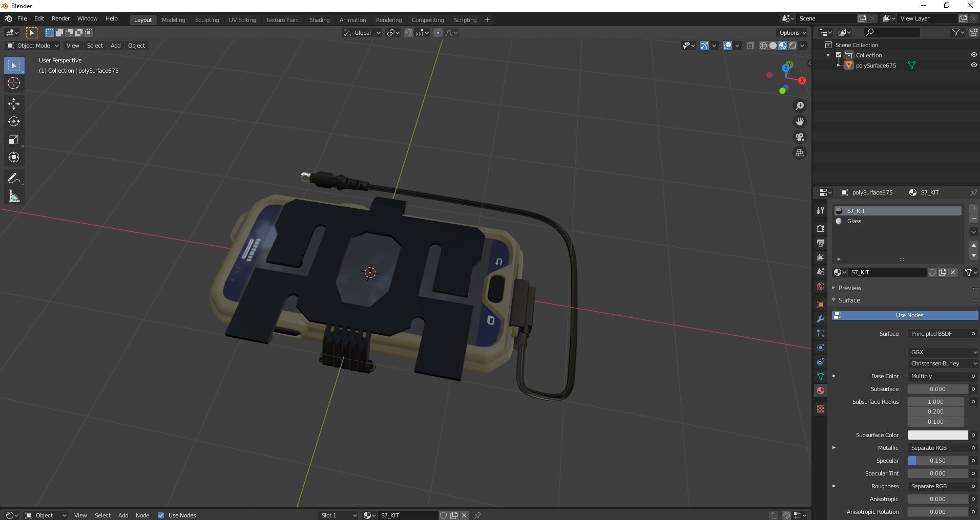Toggle viewport overlays display
This screenshot has height=520, width=980.
pos(727,46)
